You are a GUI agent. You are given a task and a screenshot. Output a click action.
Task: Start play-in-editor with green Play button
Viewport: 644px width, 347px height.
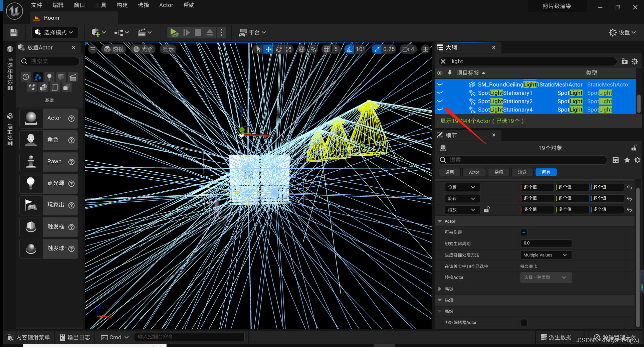[x=174, y=32]
